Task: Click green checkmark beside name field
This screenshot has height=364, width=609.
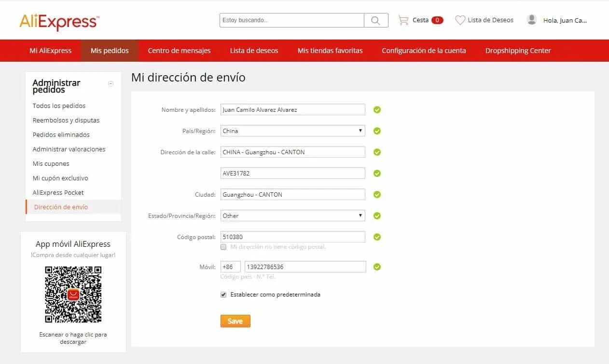Action: 377,109
